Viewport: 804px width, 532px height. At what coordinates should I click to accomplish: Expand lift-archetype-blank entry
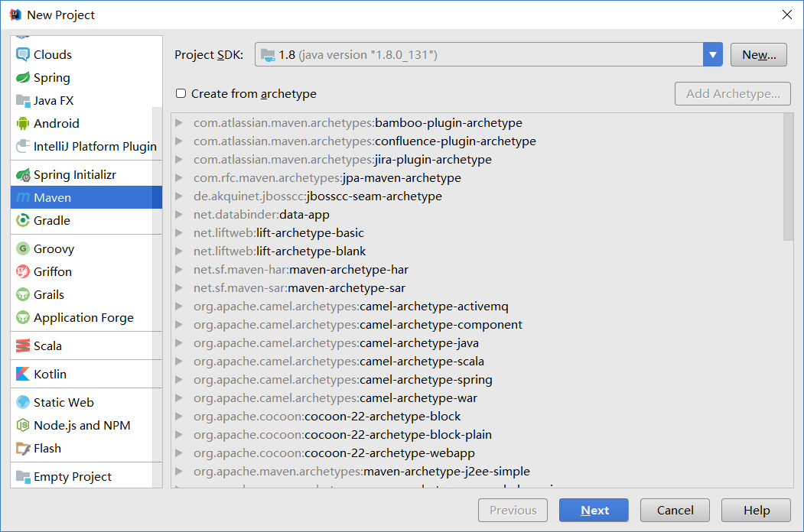(x=179, y=251)
